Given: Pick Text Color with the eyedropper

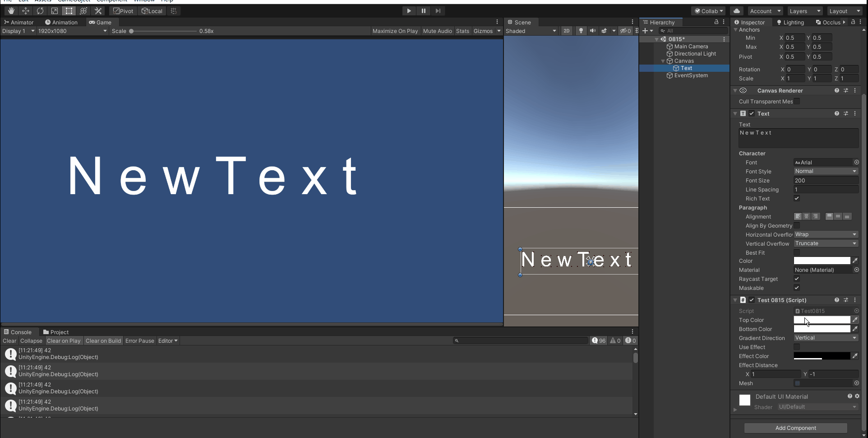Looking at the screenshot, I should [855, 261].
